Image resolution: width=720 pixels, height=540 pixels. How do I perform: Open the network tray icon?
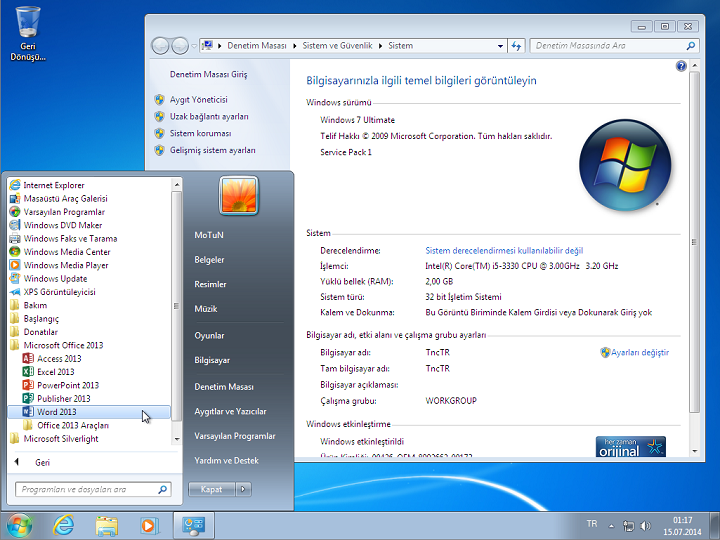628,526
